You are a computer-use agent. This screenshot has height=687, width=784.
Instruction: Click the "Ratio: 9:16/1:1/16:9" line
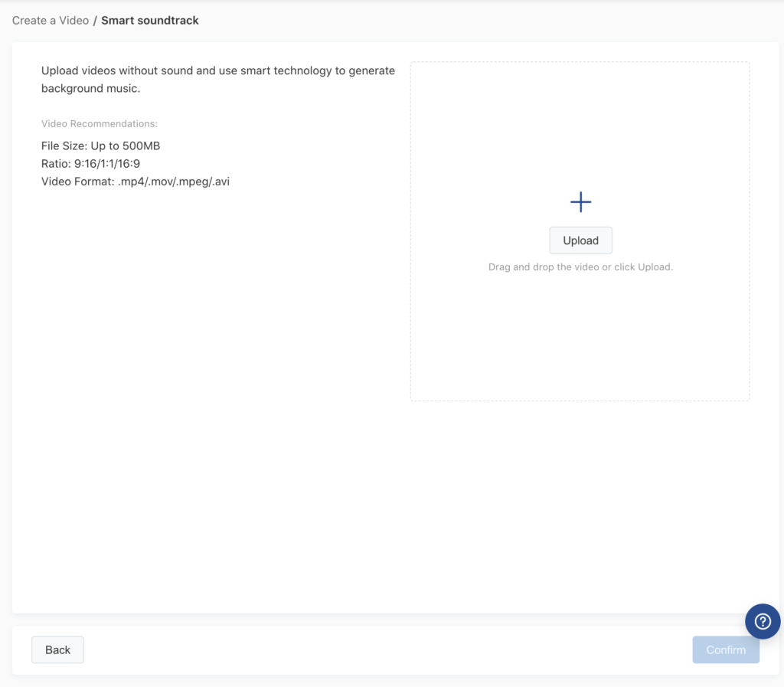pos(90,163)
